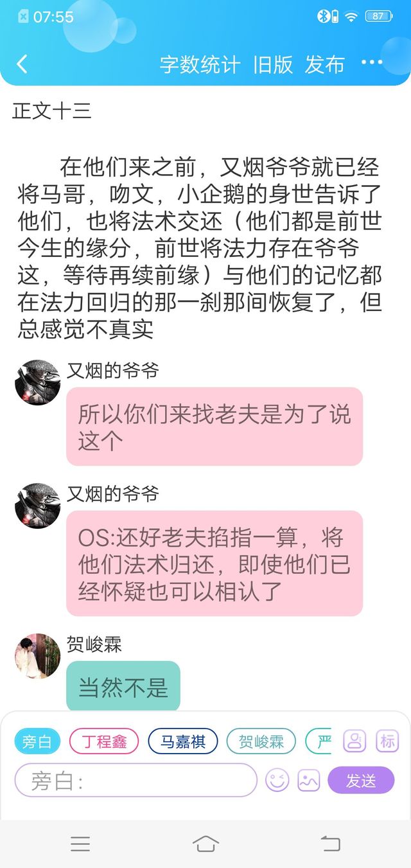Tap the purple 发送 send button

pos(361,781)
